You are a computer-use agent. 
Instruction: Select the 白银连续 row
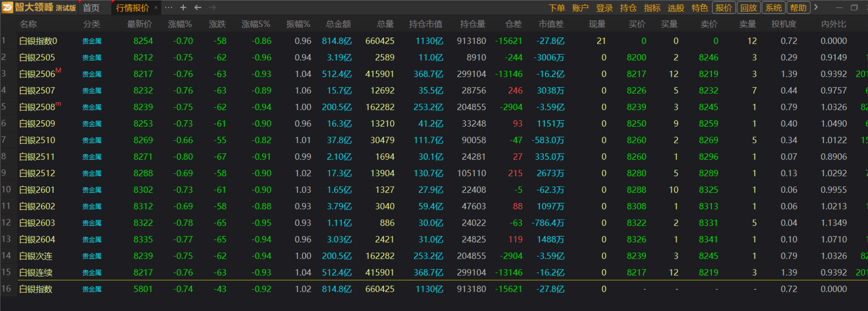tap(434, 272)
